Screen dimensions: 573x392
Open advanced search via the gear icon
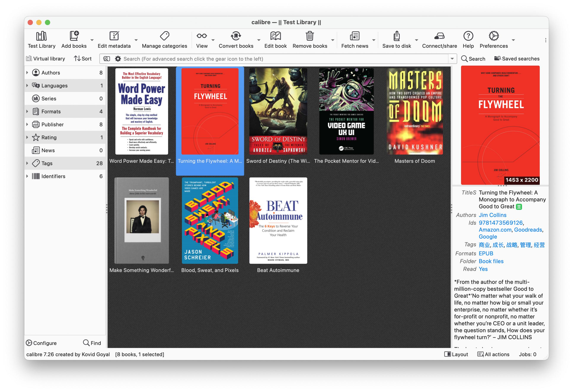point(118,59)
